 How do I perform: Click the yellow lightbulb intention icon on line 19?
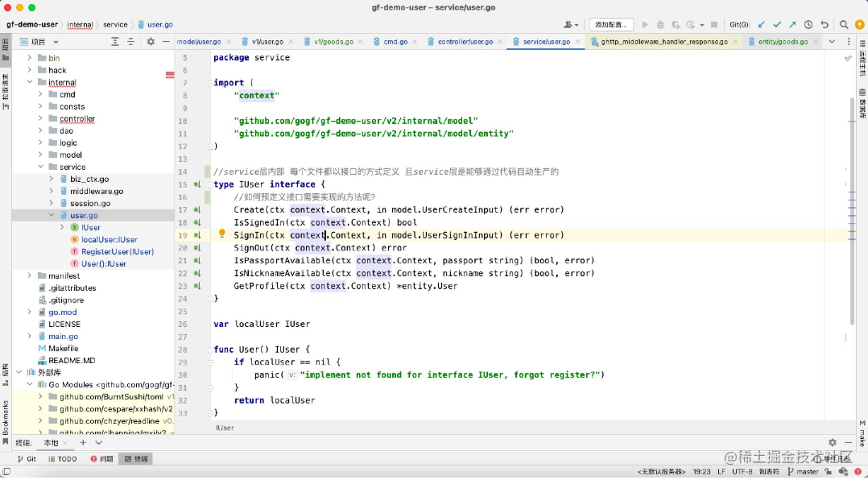point(222,233)
